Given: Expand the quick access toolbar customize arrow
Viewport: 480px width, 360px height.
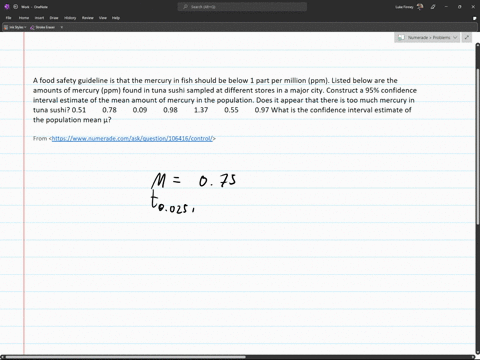Looking at the screenshot, I should click(x=62, y=27).
